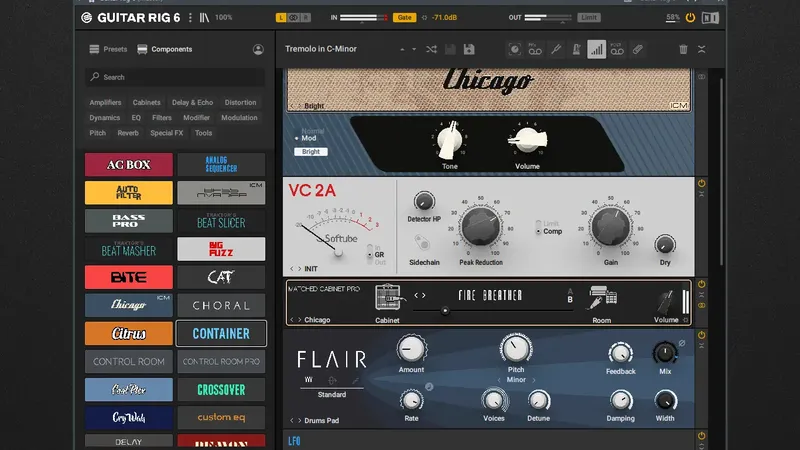Click the user account icon in browser
Viewport: 800px width, 450px height.
258,49
